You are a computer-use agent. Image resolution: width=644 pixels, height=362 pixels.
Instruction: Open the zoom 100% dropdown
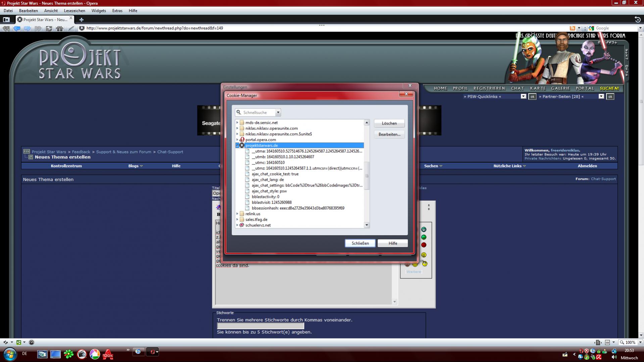(640, 343)
